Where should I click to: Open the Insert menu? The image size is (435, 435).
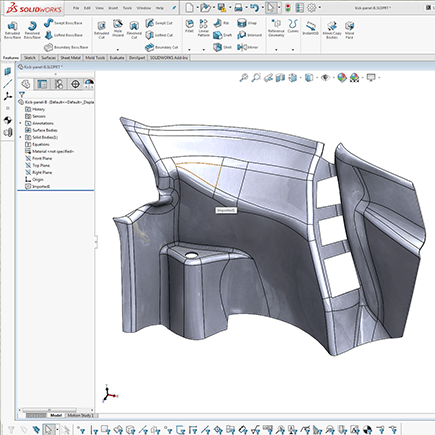113,8
